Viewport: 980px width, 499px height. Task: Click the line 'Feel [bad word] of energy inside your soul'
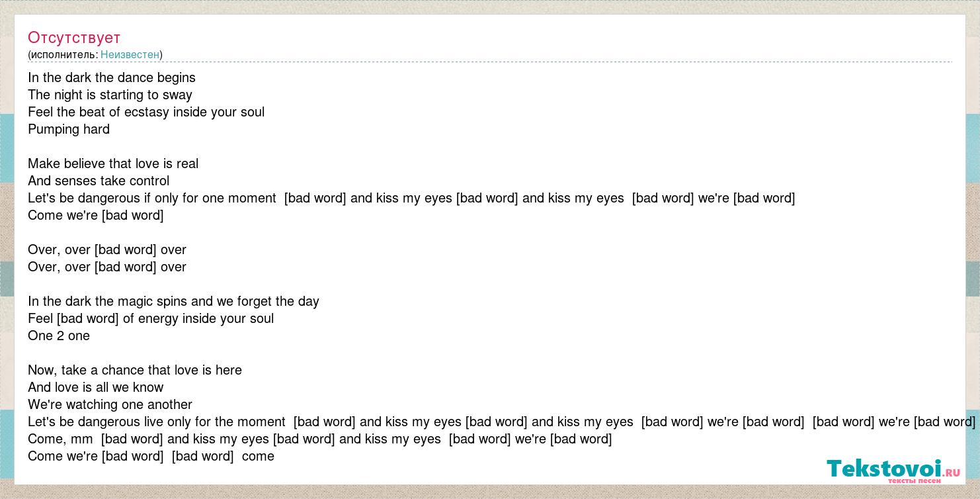pyautogui.click(x=151, y=318)
